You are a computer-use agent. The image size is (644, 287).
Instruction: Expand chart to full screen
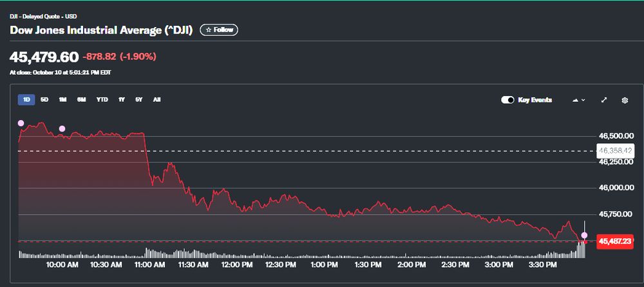point(604,100)
